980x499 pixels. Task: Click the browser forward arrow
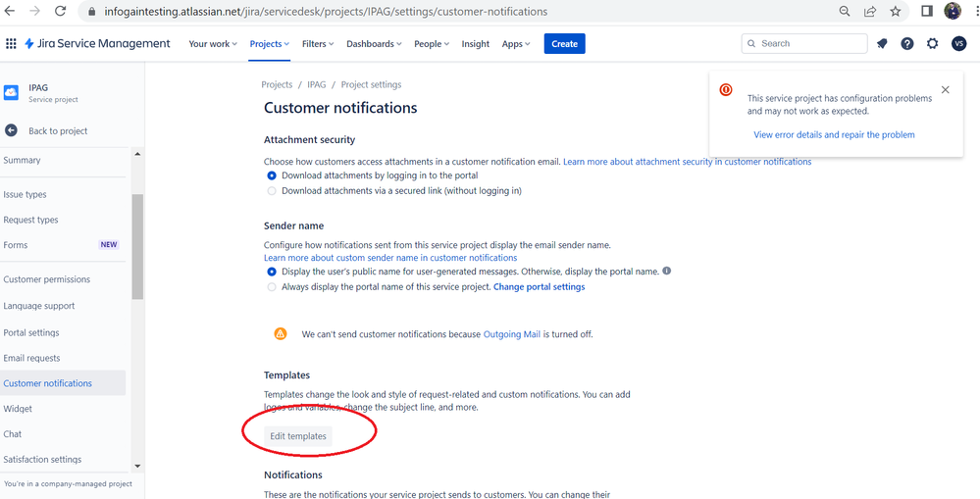[35, 11]
